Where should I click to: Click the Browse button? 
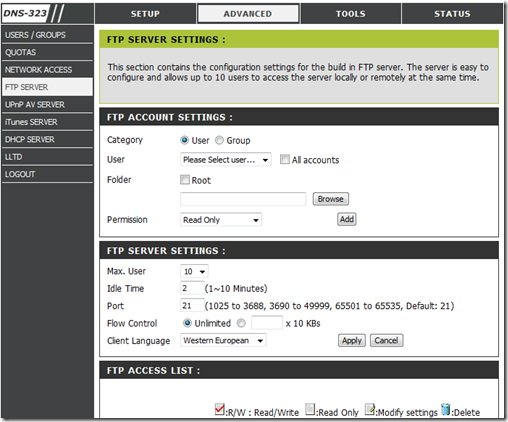(331, 199)
